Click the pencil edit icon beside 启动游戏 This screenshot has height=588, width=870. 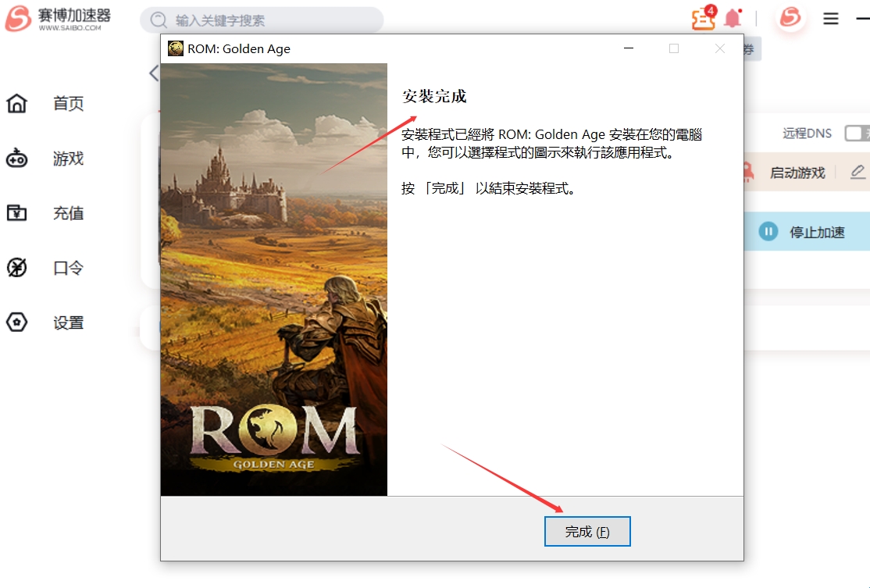(x=858, y=172)
